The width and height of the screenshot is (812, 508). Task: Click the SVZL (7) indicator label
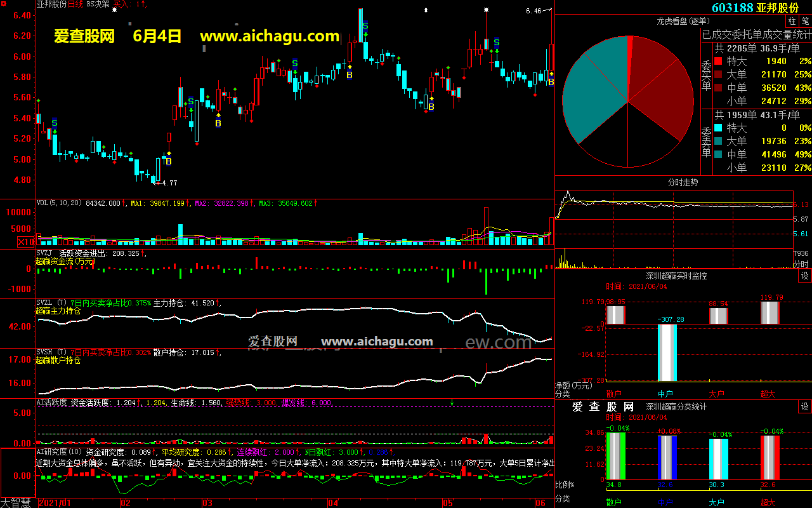click(x=52, y=303)
